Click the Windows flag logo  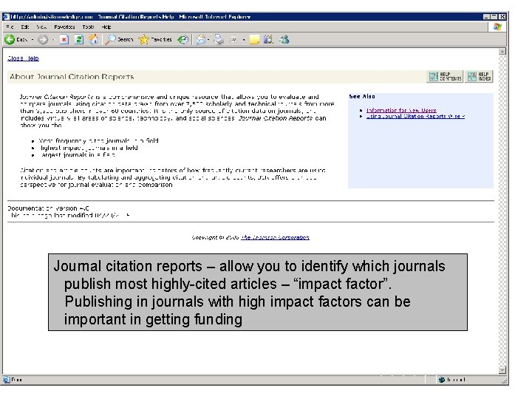point(497,27)
